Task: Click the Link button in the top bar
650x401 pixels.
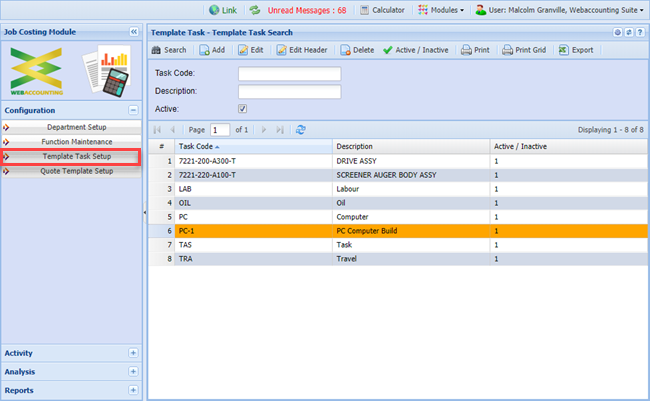Action: pyautogui.click(x=223, y=9)
